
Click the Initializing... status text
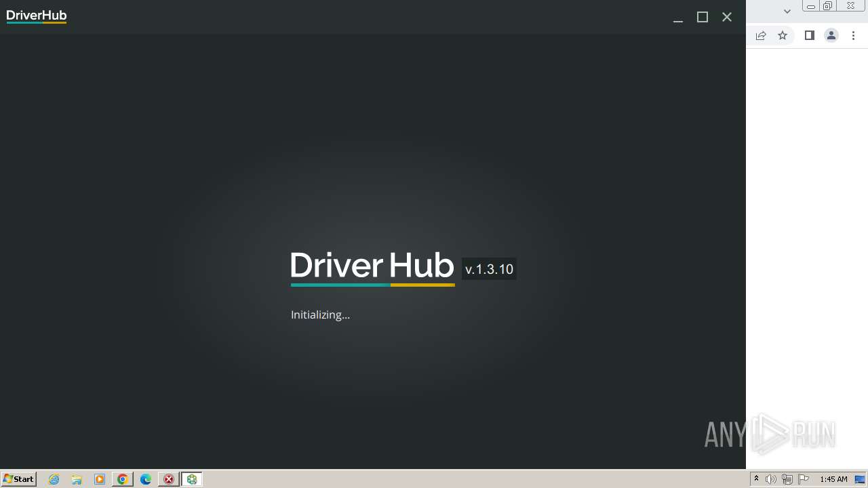coord(320,314)
